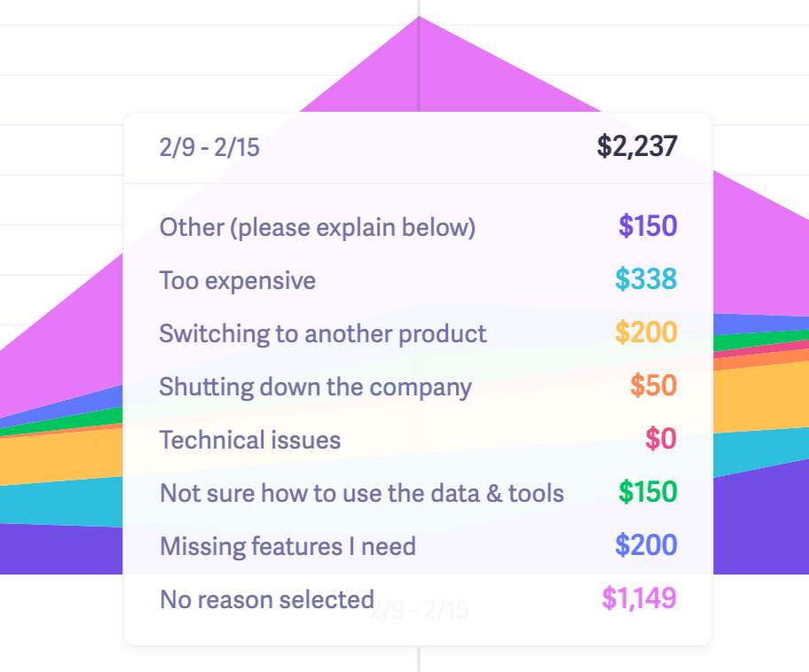809x672 pixels.
Task: Click the "Too expensive" label
Action: tap(237, 280)
